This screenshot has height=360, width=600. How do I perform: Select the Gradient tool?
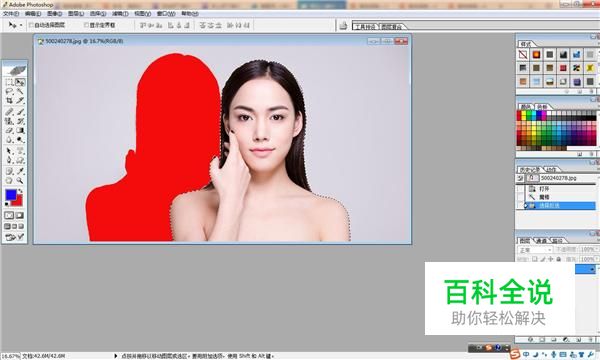click(x=20, y=130)
